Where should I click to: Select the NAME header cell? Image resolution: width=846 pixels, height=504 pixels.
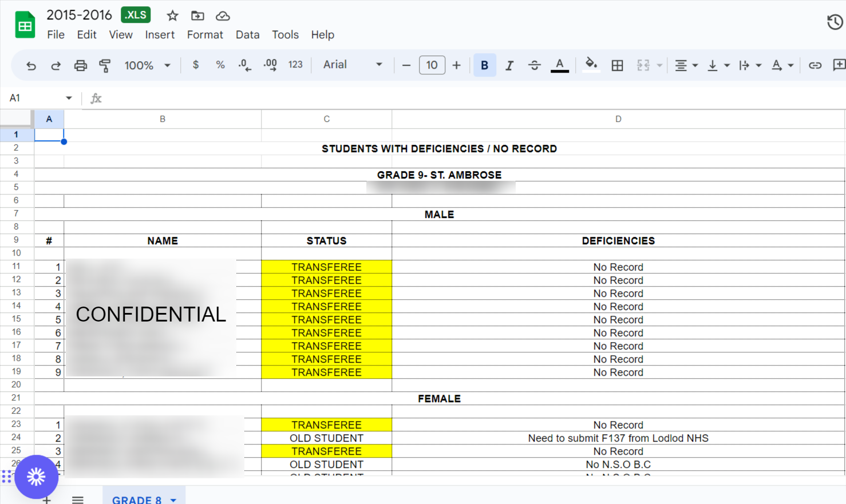(163, 241)
